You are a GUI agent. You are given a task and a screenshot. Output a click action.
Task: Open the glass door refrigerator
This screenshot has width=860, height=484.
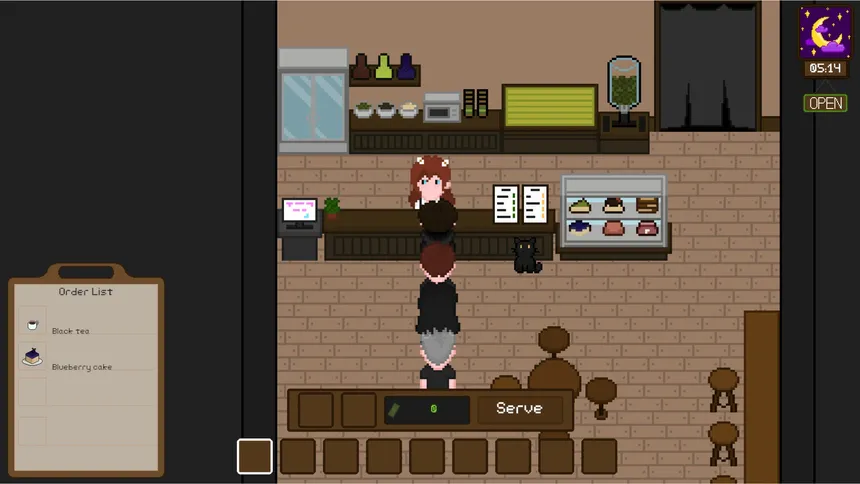(x=313, y=100)
